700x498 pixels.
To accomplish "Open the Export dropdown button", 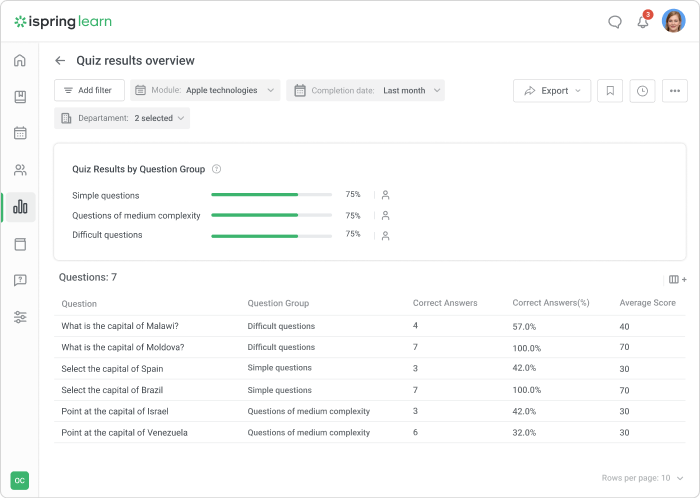I will [x=552, y=91].
